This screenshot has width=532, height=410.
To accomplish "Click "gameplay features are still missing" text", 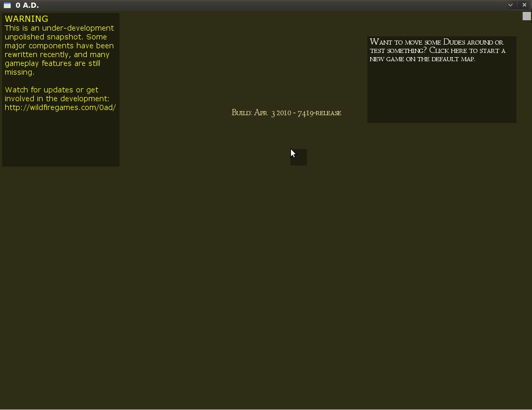I will [x=52, y=68].
